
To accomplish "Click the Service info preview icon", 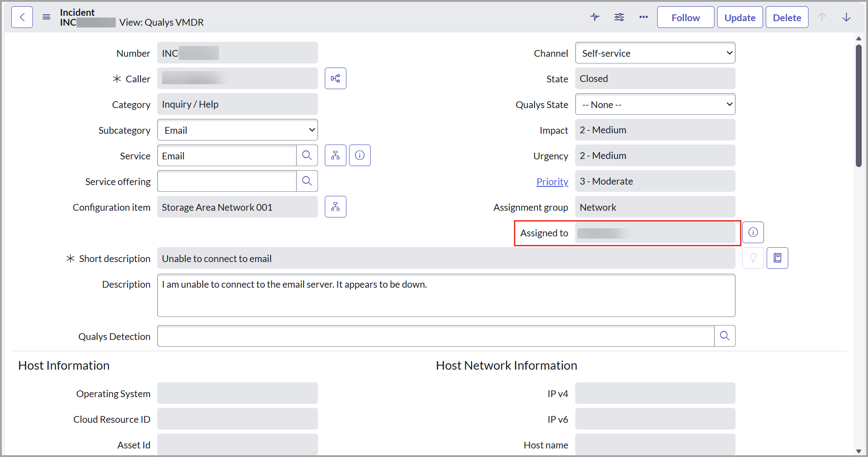I will pyautogui.click(x=360, y=155).
